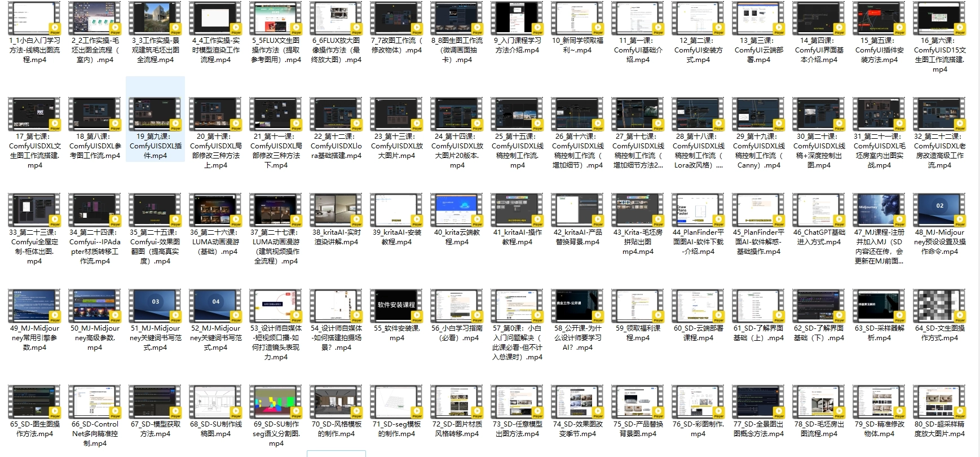The image size is (980, 457).
Task: Select file name "18_第八课：ComfyUISDXL参考图工作流.mp4"
Action: coord(95,146)
